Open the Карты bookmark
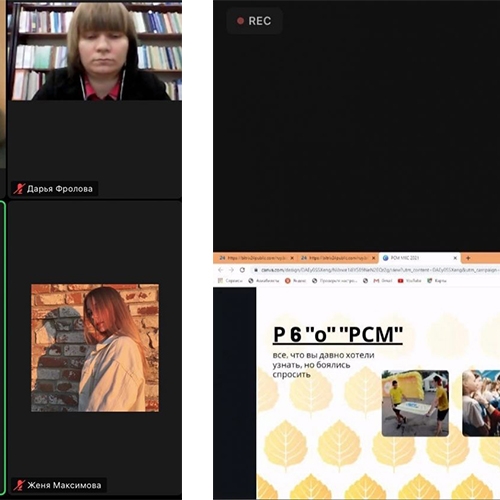The width and height of the screenshot is (500, 500). pyautogui.click(x=437, y=281)
